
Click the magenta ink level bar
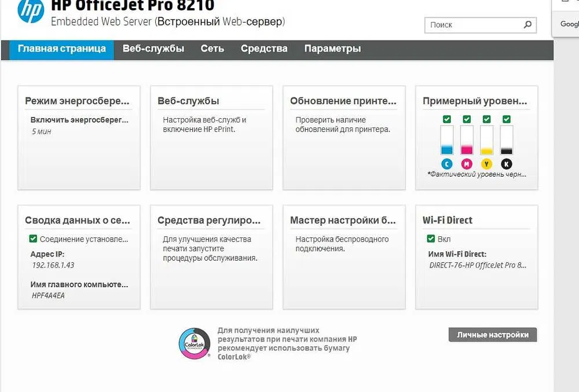click(x=467, y=140)
